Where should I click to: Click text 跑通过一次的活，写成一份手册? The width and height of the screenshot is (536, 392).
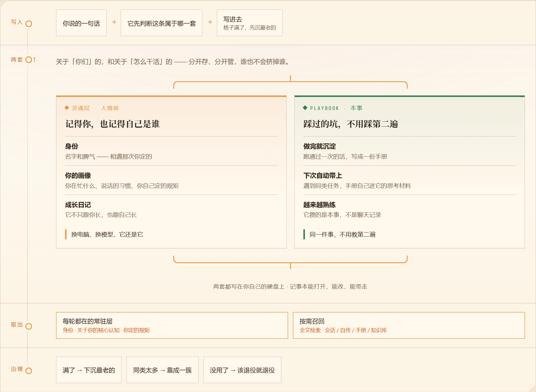click(x=345, y=157)
